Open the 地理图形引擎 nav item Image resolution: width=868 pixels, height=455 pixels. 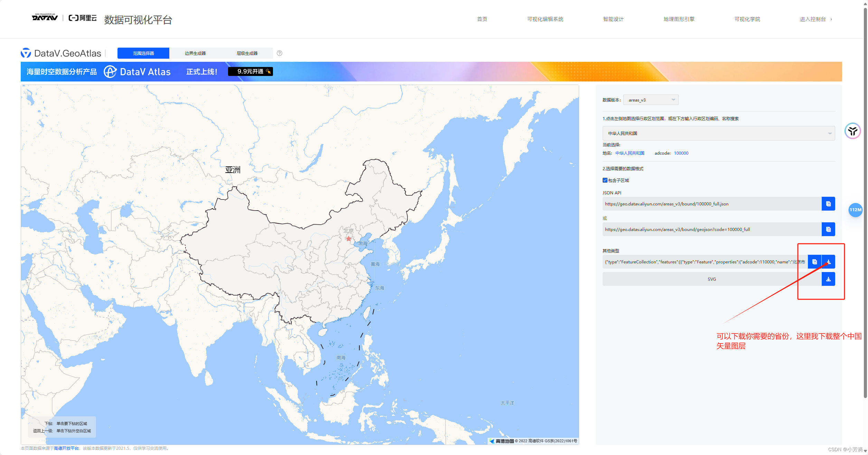click(679, 19)
